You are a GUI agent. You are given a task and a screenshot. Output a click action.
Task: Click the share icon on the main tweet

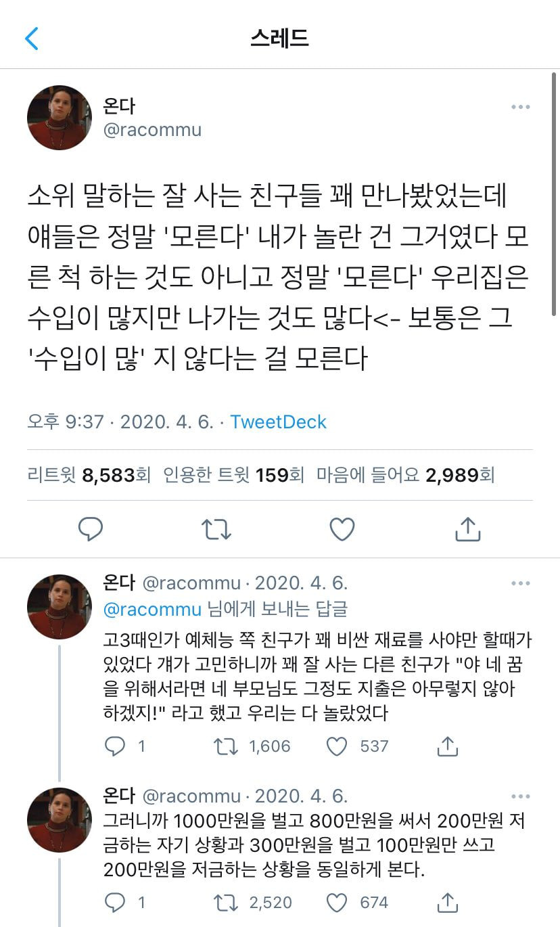tap(467, 529)
